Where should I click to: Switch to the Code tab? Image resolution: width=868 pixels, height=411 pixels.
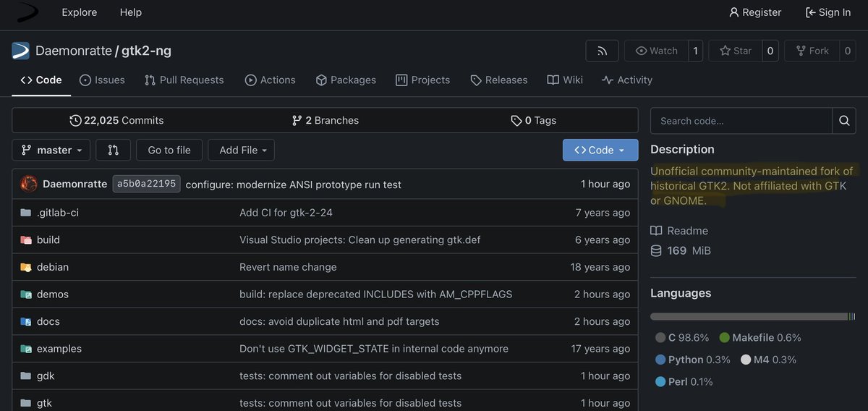pyautogui.click(x=41, y=80)
